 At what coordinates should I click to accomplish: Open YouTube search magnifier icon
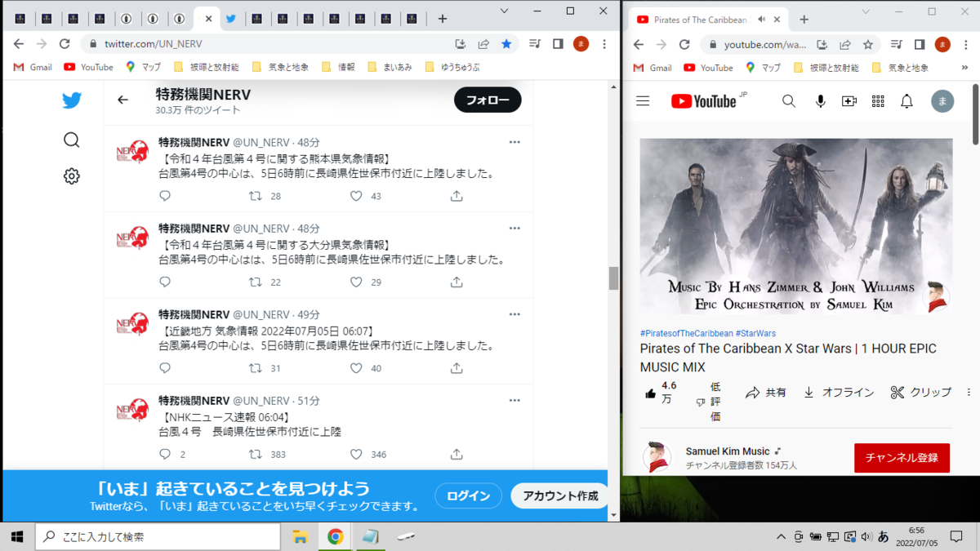(788, 101)
